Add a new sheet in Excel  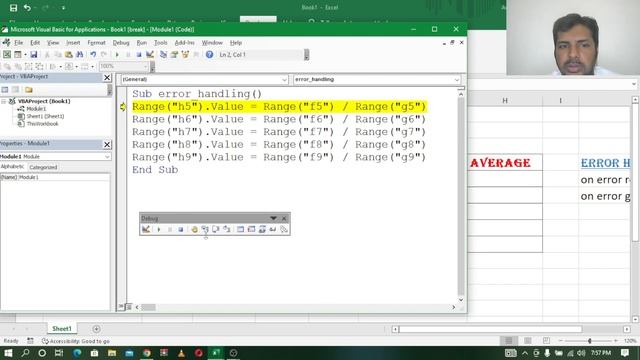(96, 329)
